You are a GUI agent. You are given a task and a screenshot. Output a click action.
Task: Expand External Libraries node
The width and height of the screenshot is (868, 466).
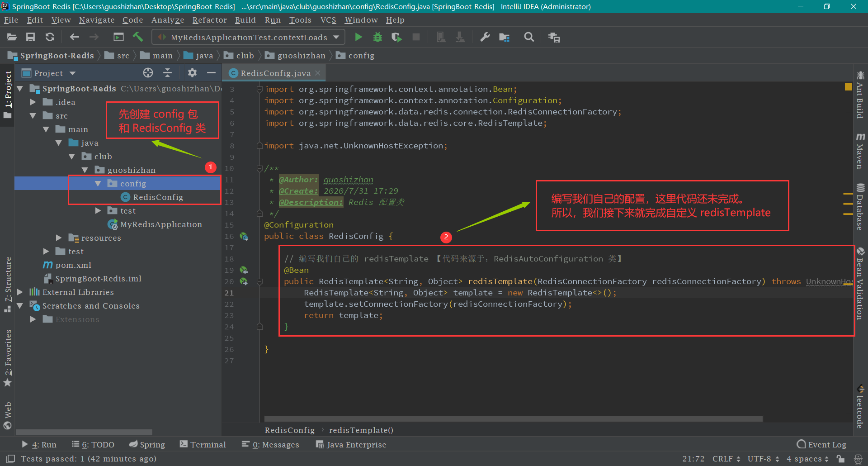20,292
